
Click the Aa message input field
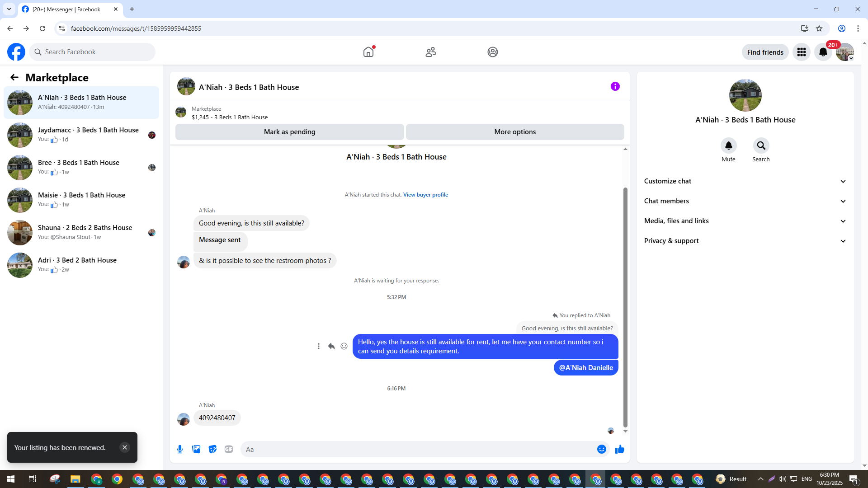[416, 449]
